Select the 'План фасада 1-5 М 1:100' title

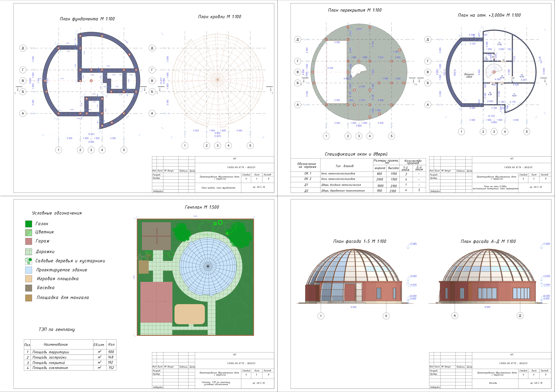click(x=360, y=241)
